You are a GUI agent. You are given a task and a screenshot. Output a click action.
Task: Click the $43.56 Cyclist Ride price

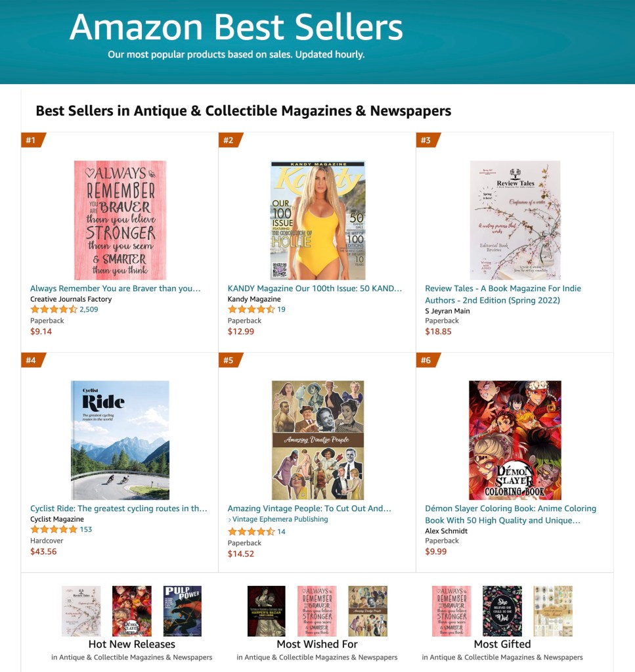pyautogui.click(x=43, y=551)
